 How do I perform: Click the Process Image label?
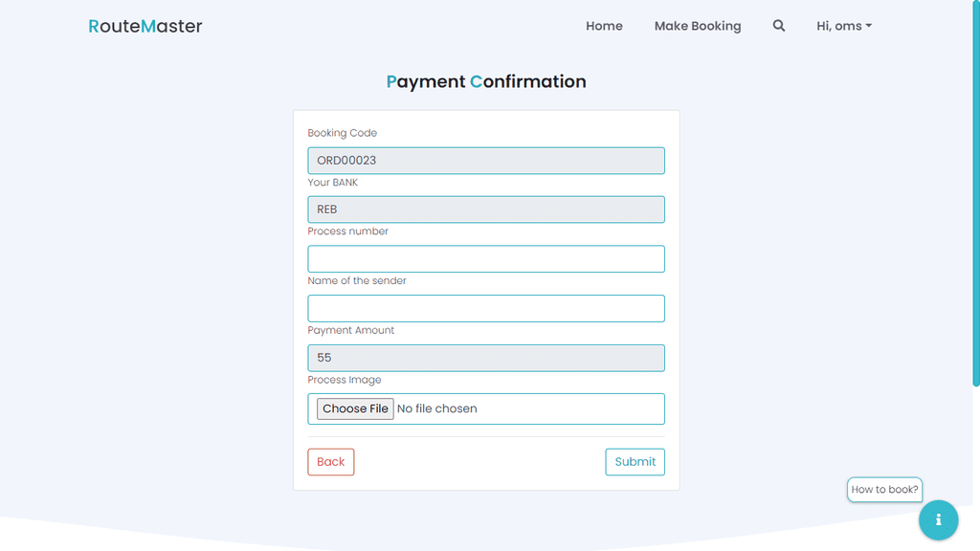pos(345,380)
